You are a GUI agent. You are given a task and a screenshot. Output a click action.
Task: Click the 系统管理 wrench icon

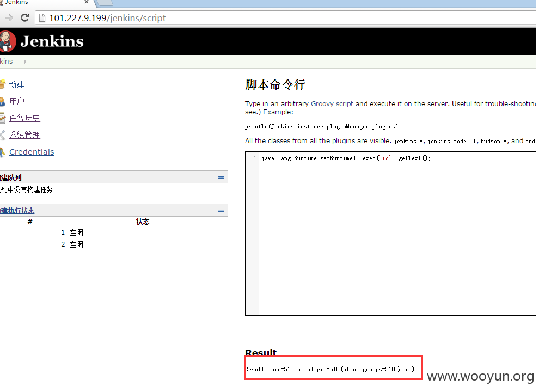(x=2, y=135)
